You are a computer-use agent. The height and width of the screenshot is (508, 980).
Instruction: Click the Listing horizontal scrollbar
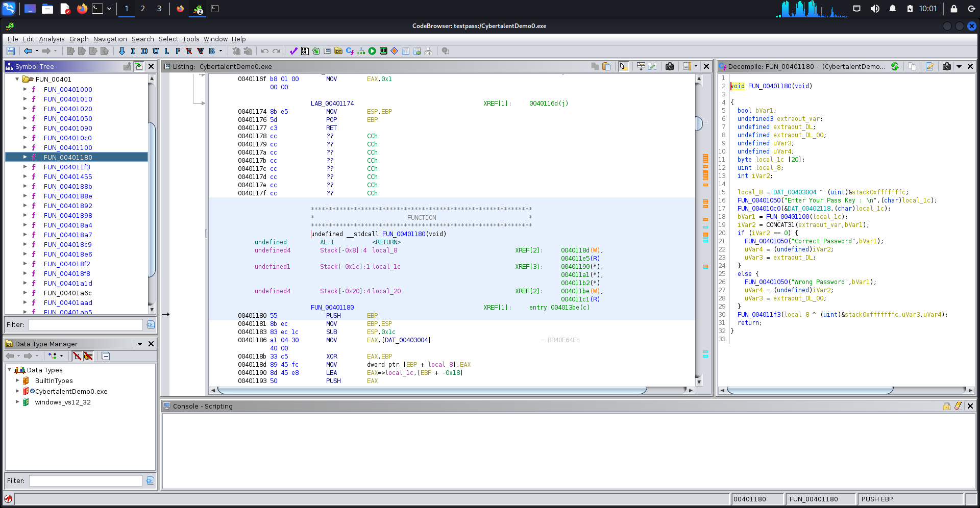(x=432, y=390)
